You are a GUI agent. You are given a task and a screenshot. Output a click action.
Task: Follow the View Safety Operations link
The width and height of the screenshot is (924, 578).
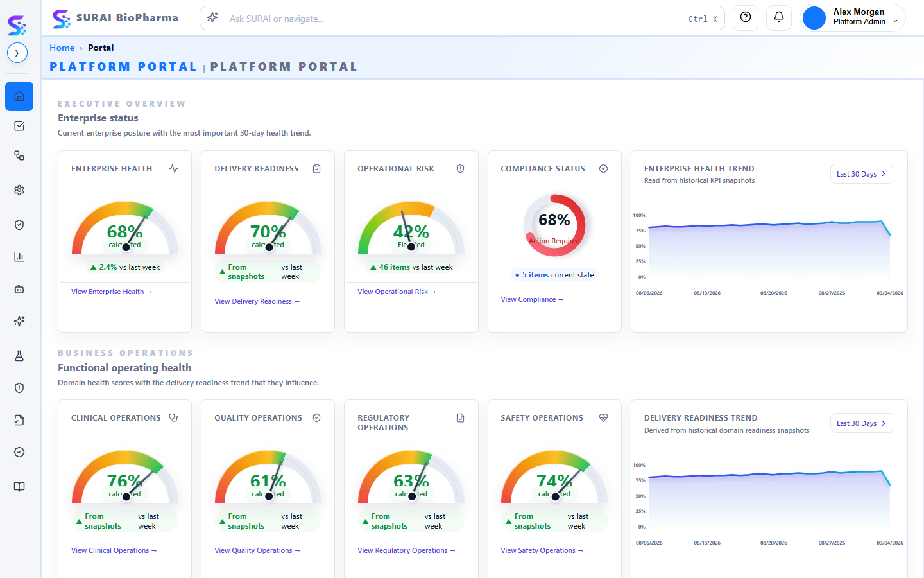click(542, 550)
